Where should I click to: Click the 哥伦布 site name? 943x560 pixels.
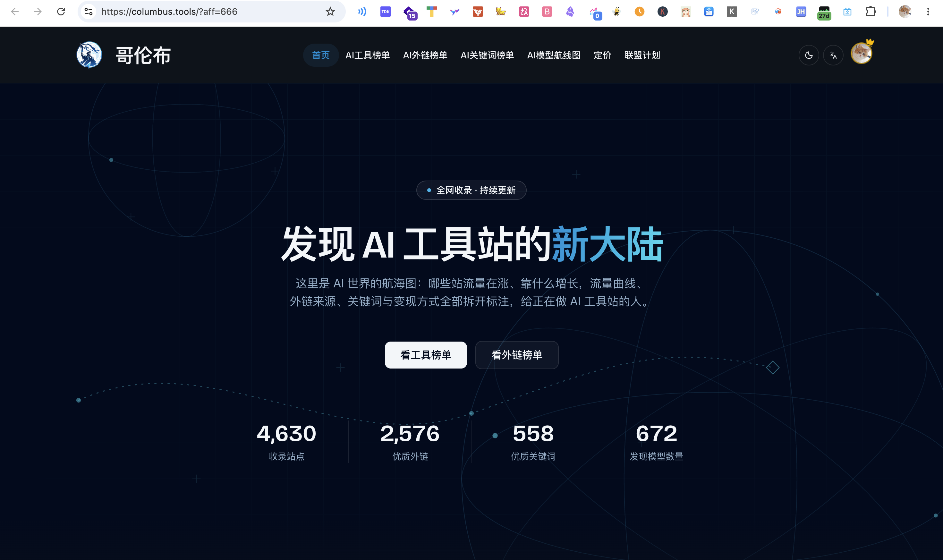(143, 55)
